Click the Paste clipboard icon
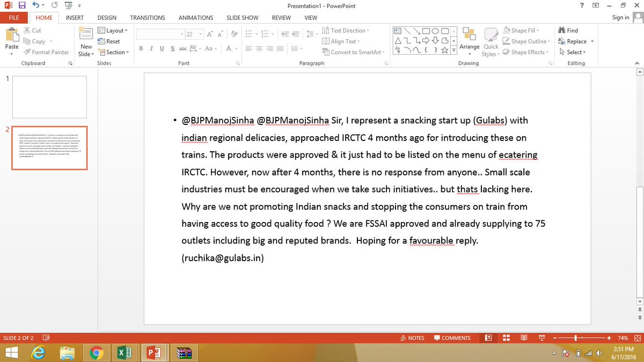This screenshot has width=644, height=362. tap(12, 35)
